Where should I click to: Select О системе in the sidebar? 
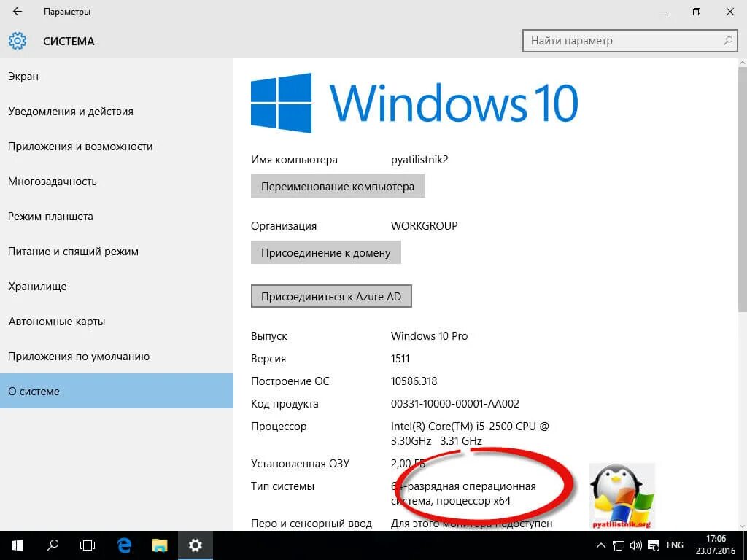pos(117,391)
